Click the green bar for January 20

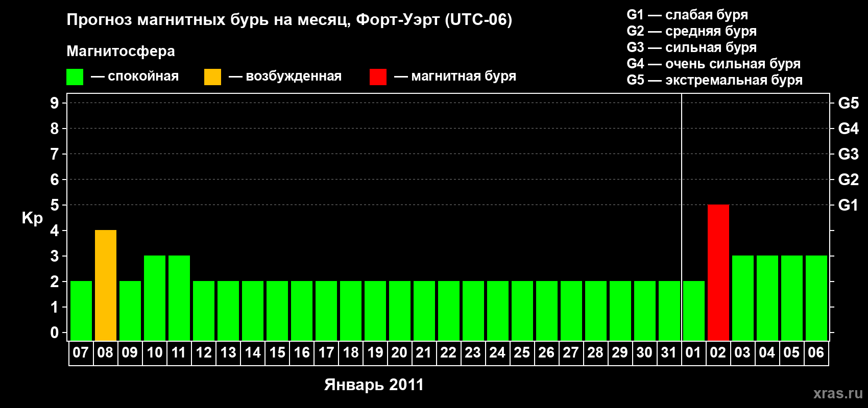click(x=400, y=311)
